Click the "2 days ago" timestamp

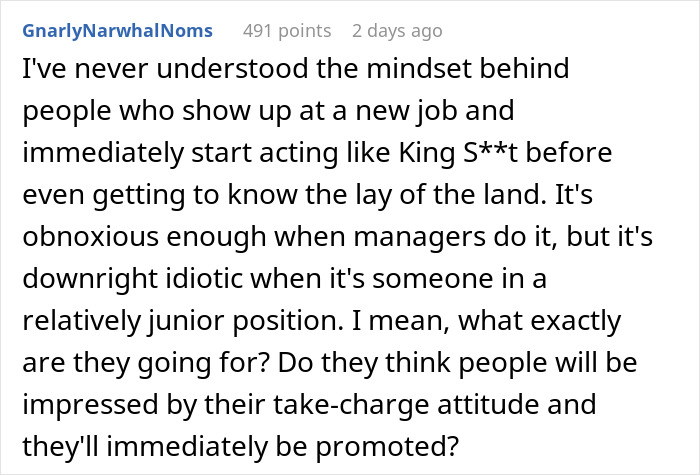[396, 31]
